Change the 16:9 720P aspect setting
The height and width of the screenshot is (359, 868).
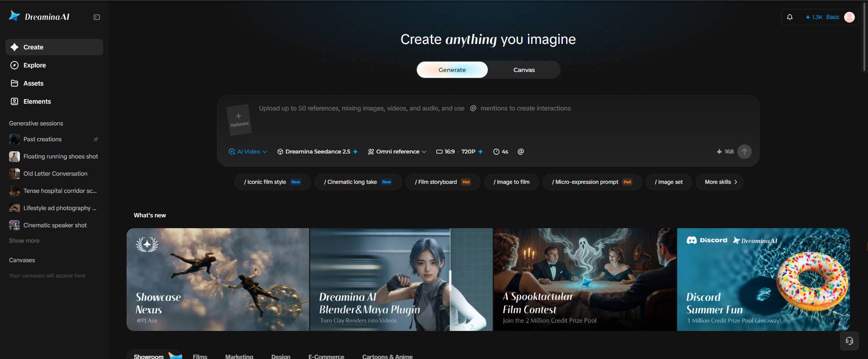click(459, 152)
